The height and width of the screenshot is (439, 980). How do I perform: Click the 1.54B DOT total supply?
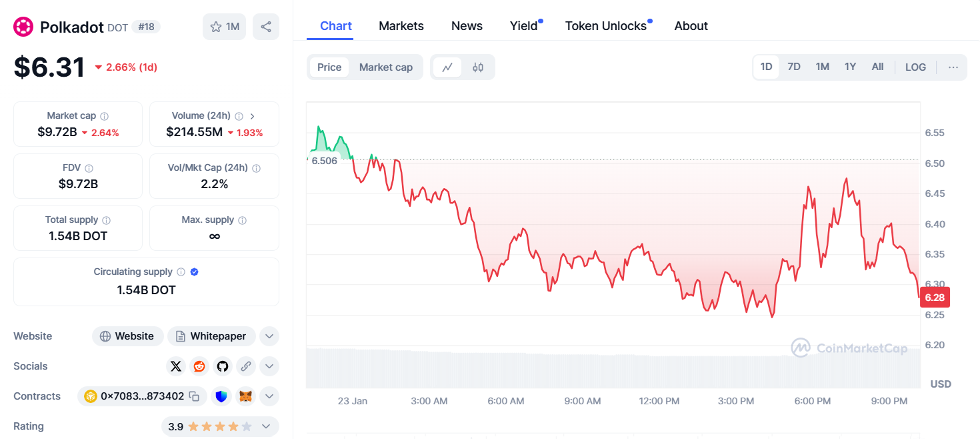coord(78,236)
